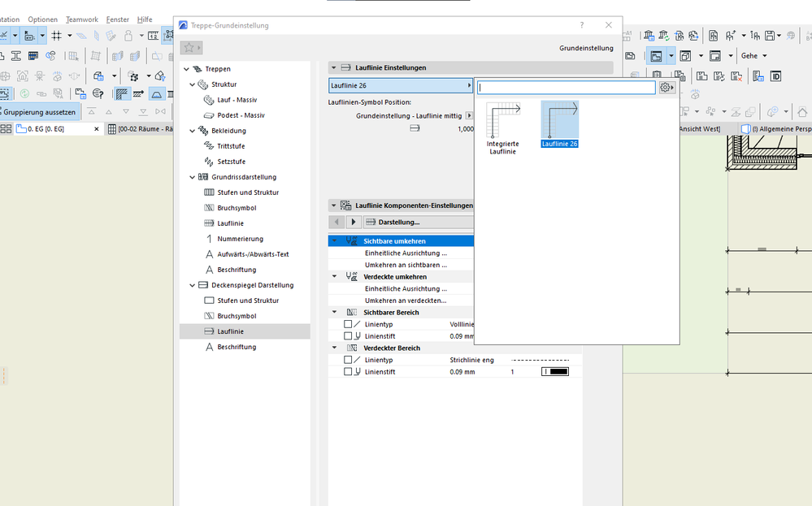Toggle checkbox for Sichtbarer Bereich Linientyp
The width and height of the screenshot is (812, 506).
348,324
